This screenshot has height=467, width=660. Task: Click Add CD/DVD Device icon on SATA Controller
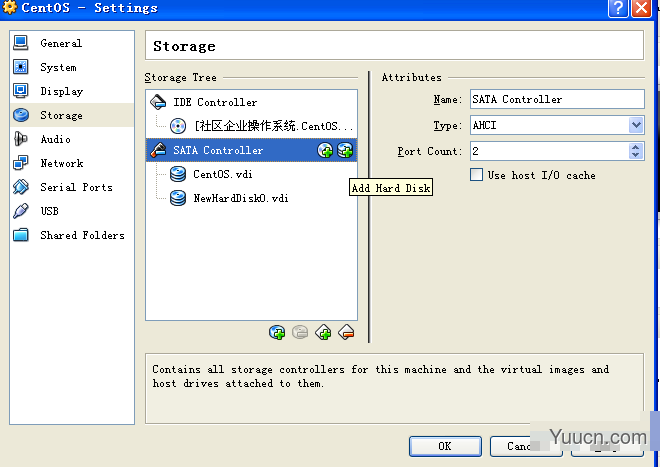[325, 150]
